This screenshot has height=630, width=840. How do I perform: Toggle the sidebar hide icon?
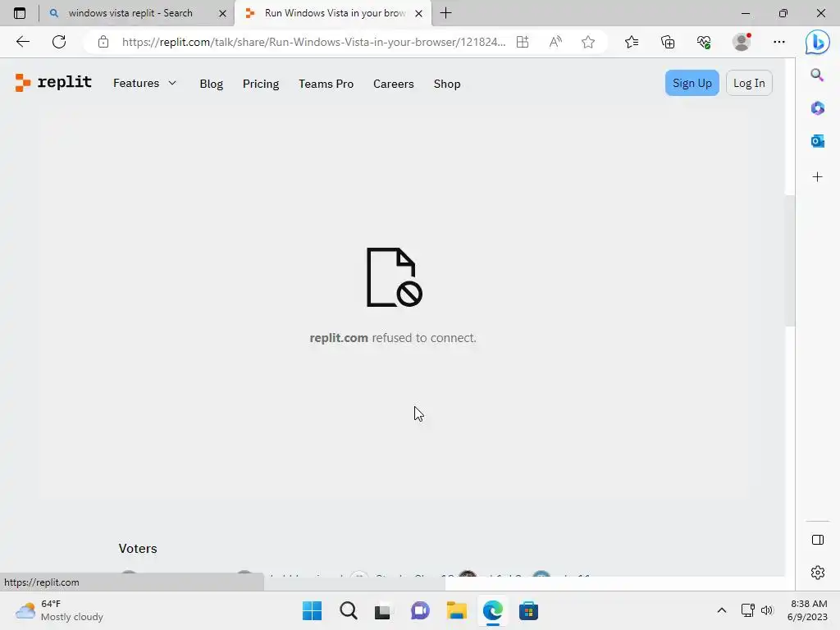click(x=818, y=540)
